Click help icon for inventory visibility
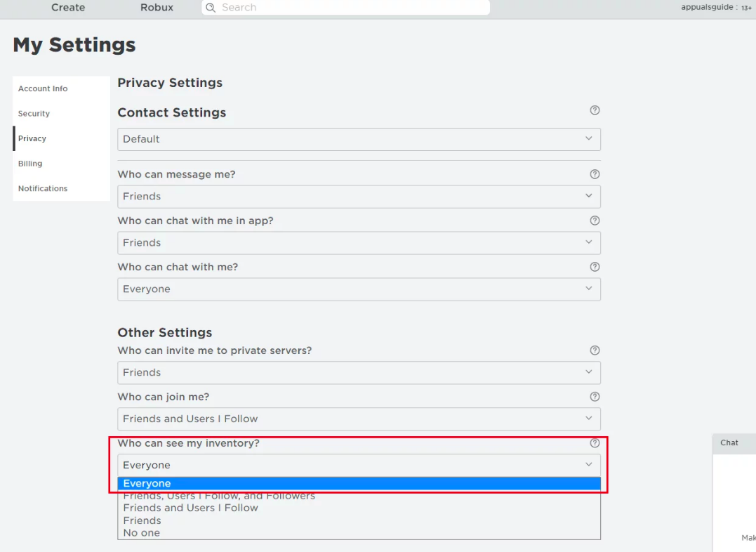 (595, 443)
